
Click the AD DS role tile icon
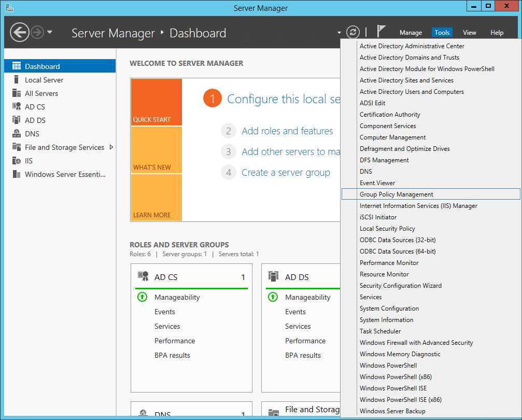[x=273, y=276]
